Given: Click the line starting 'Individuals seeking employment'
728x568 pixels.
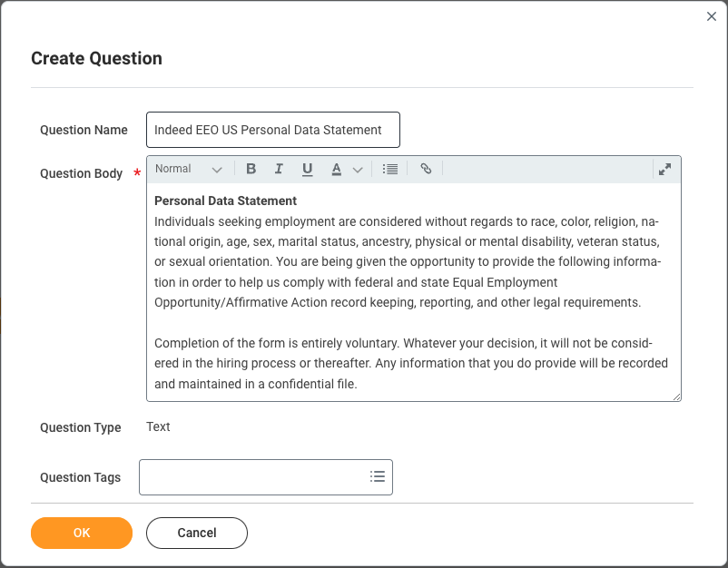Looking at the screenshot, I should 407,221.
